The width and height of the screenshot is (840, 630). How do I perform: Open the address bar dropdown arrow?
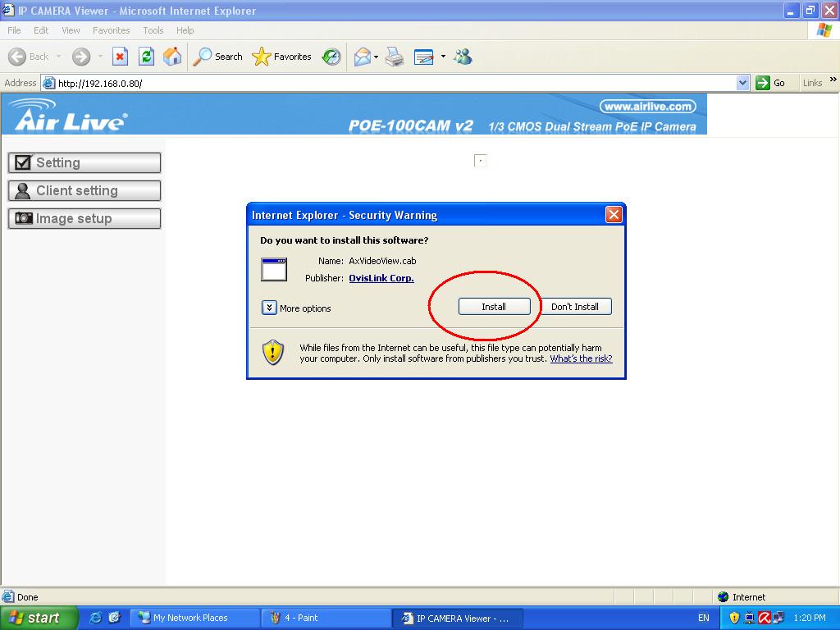pos(742,83)
